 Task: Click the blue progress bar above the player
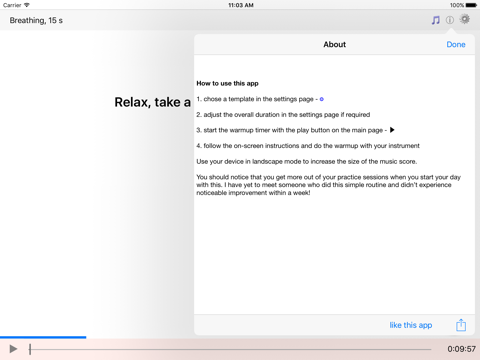[43, 337]
